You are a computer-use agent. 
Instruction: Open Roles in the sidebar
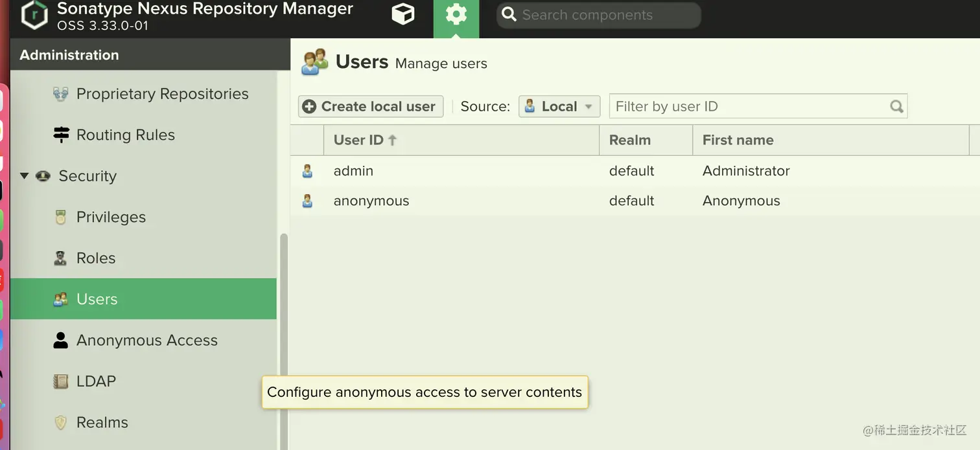96,258
